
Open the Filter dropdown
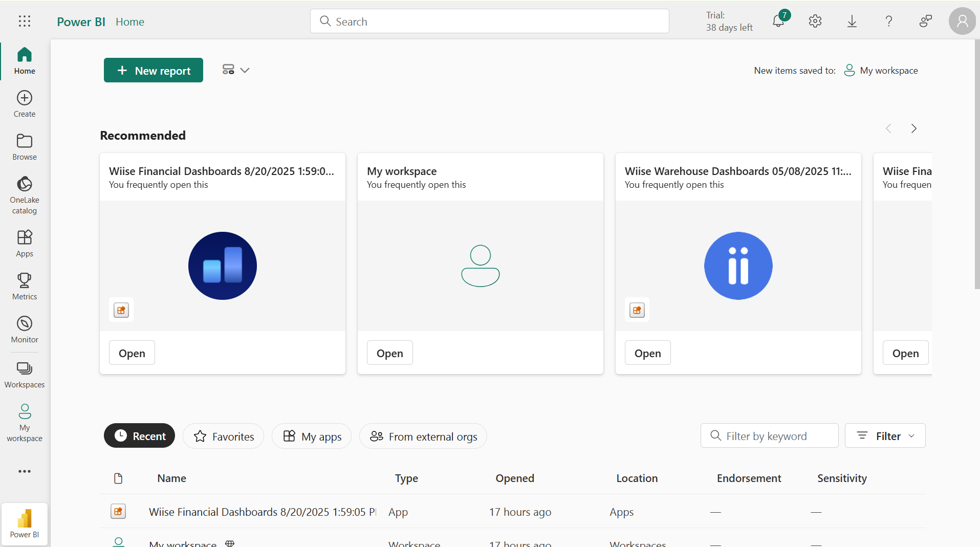[885, 436]
